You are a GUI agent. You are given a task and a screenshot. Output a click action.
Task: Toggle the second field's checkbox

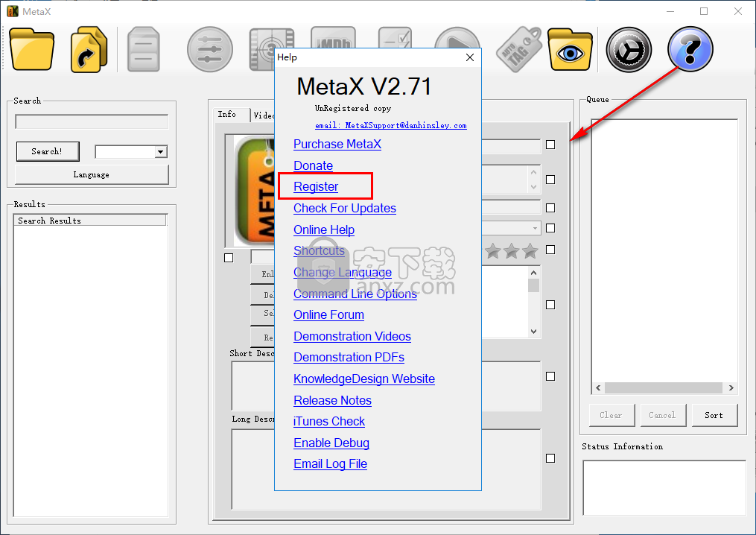pyautogui.click(x=550, y=180)
